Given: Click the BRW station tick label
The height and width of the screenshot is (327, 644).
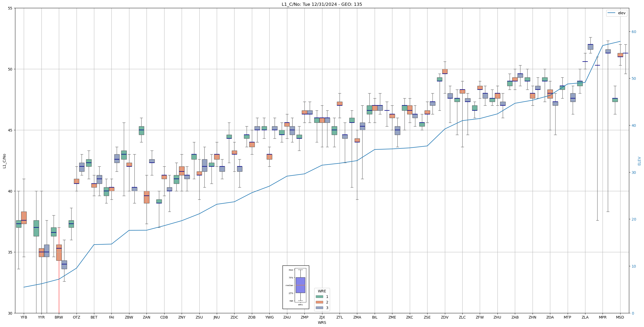Looking at the screenshot, I should click(x=59, y=317).
